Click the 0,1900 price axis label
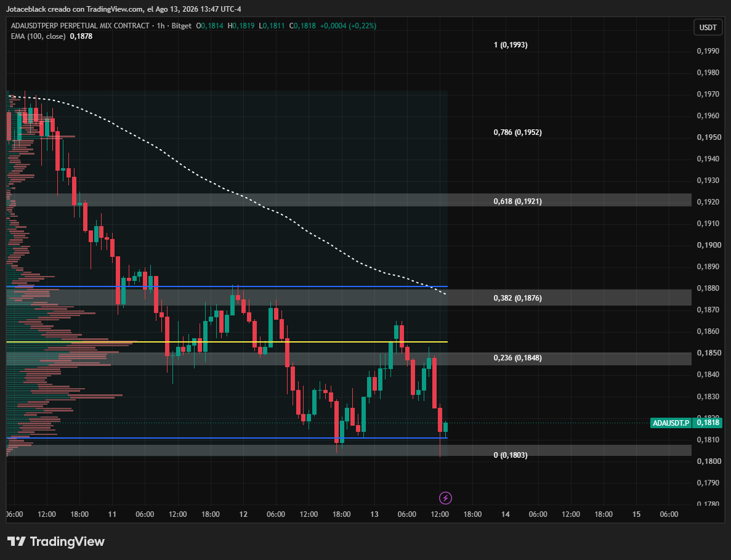 pyautogui.click(x=708, y=245)
